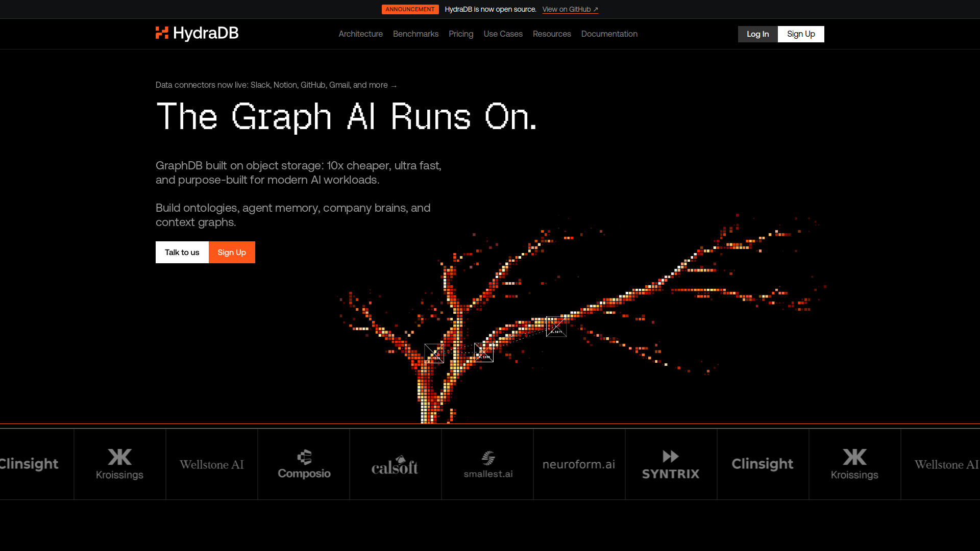Image resolution: width=980 pixels, height=551 pixels.
Task: Click 'HydraDB is now open source.' text
Action: 491,10
